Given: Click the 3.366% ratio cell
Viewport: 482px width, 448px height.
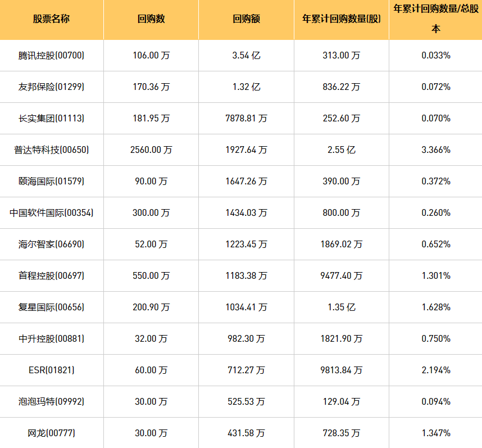Looking at the screenshot, I should tap(435, 150).
